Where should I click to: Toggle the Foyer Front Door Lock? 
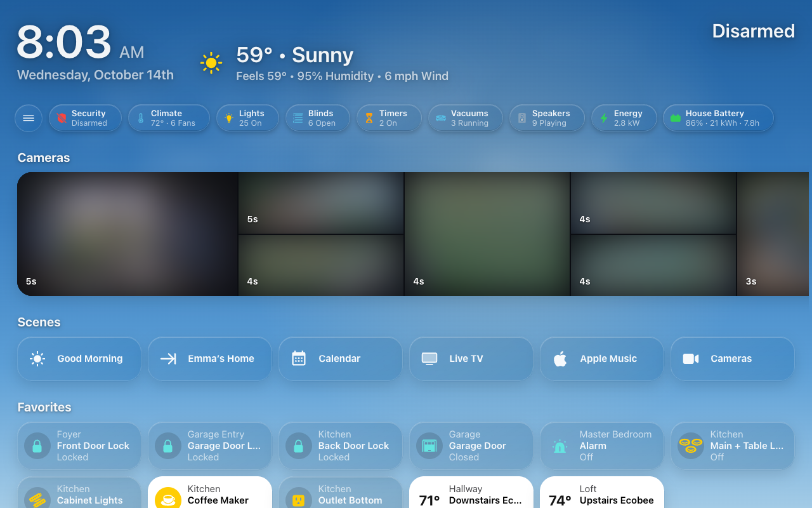79,446
